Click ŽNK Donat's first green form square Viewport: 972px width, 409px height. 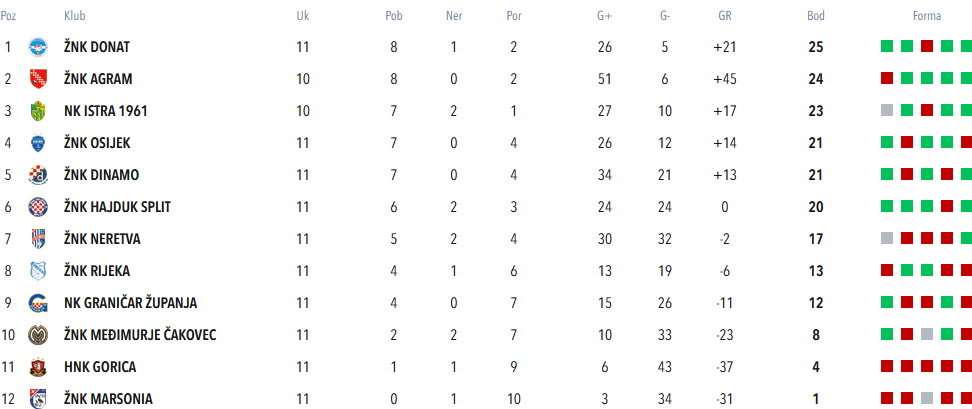(886, 46)
